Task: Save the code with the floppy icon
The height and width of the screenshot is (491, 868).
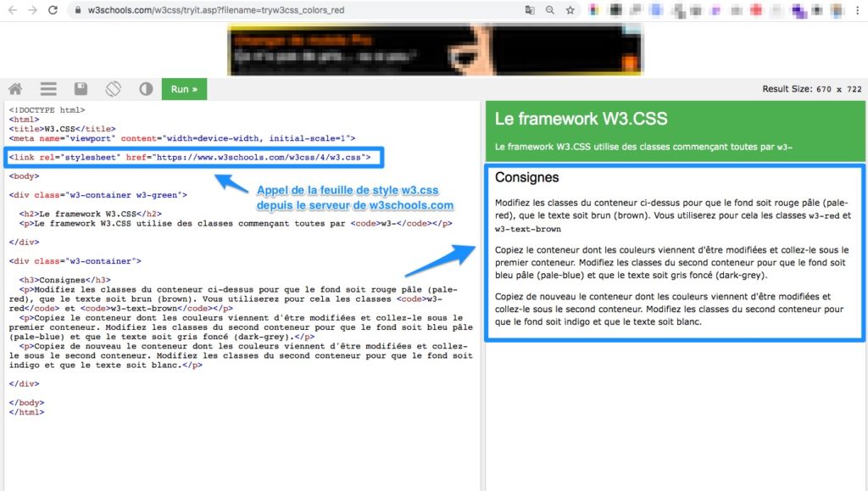Action: point(81,88)
